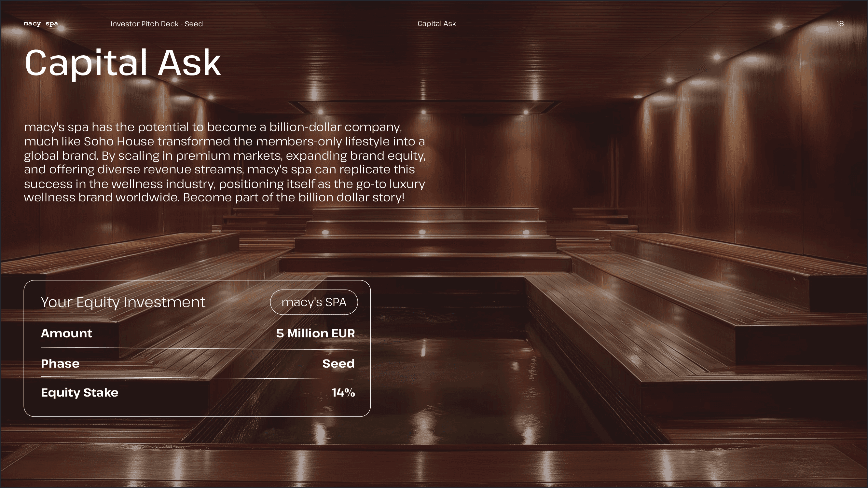Viewport: 868px width, 488px height.
Task: Click the macy spa logo text
Action: (41, 23)
